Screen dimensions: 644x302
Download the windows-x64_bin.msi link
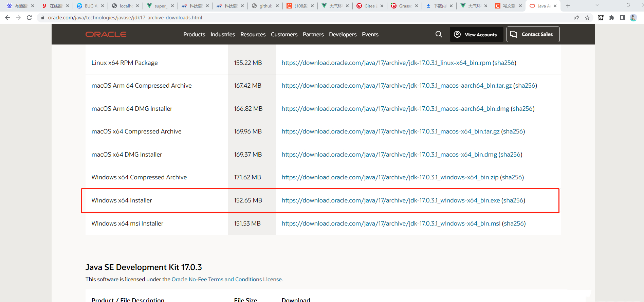[x=391, y=224]
